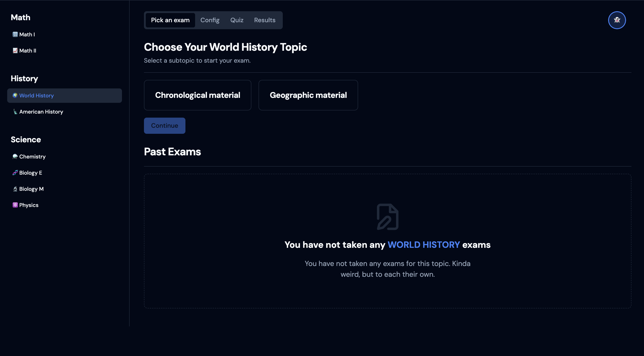Image resolution: width=644 pixels, height=356 pixels.
Task: Open the American History sidebar link
Action: click(41, 112)
